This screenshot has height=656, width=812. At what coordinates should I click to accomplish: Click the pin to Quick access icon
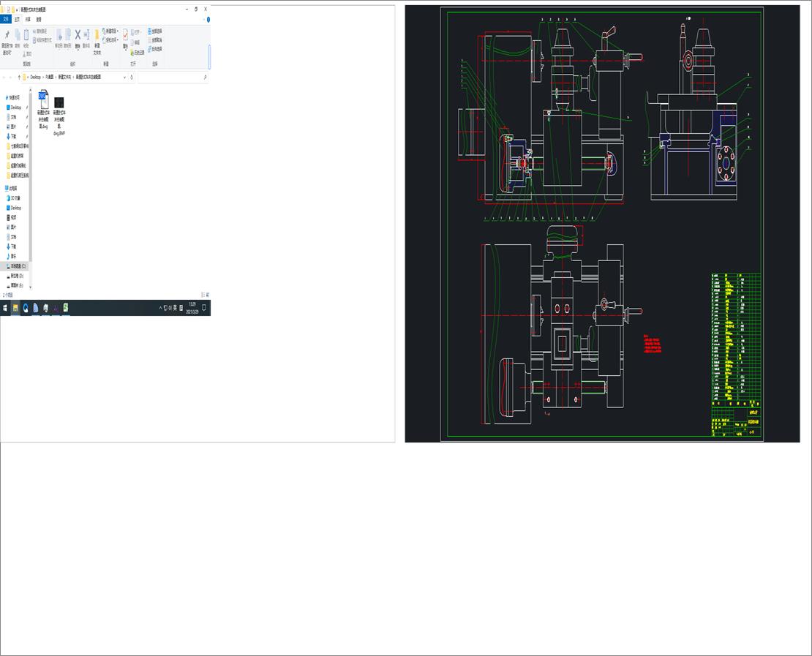(7, 36)
